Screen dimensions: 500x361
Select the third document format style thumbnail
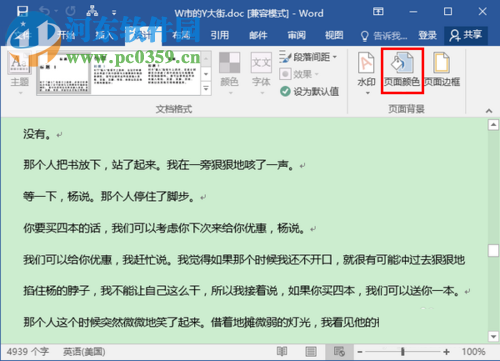(173, 73)
